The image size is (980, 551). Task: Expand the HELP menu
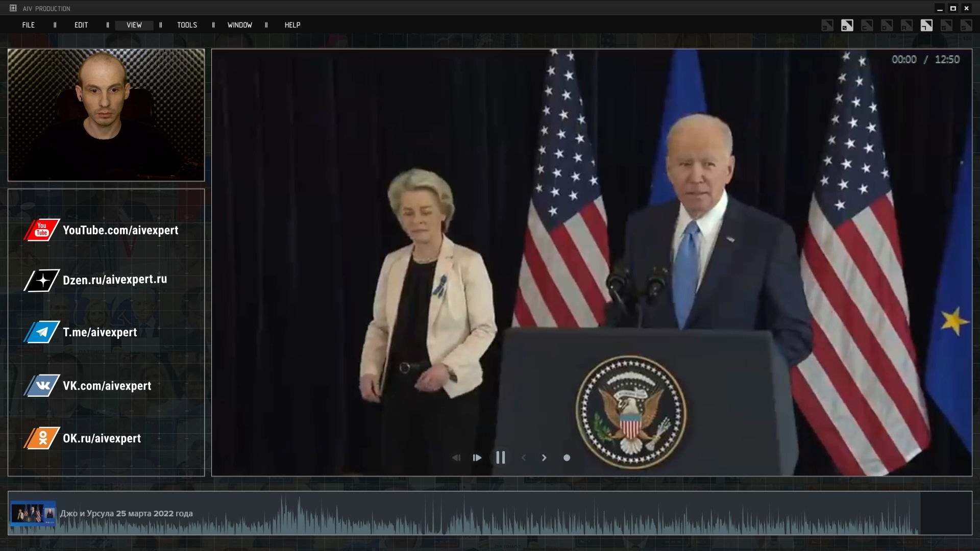coord(292,25)
